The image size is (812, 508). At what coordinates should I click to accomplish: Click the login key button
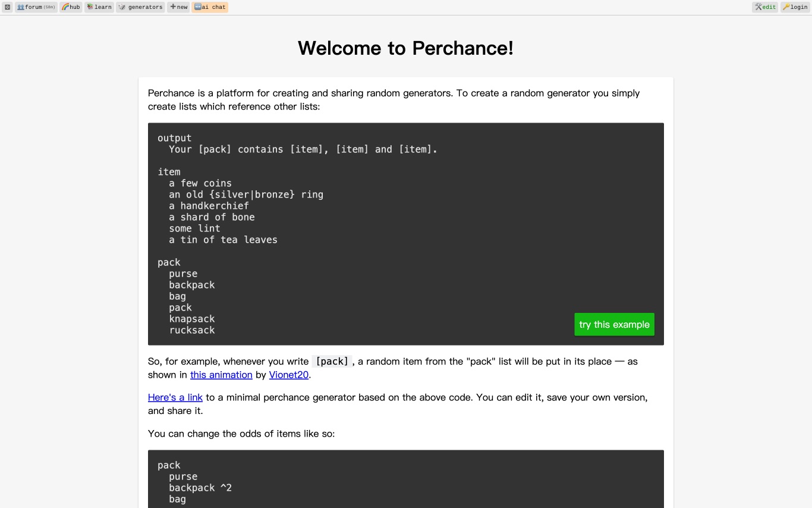click(795, 7)
